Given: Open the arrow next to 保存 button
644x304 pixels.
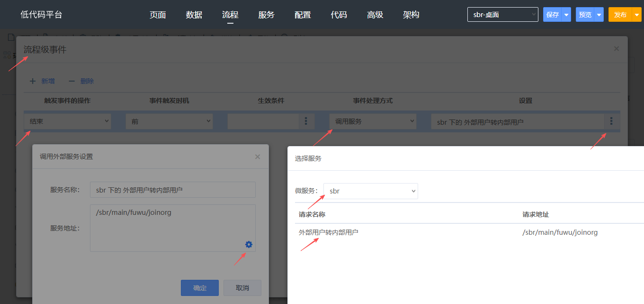Looking at the screenshot, I should 566,15.
